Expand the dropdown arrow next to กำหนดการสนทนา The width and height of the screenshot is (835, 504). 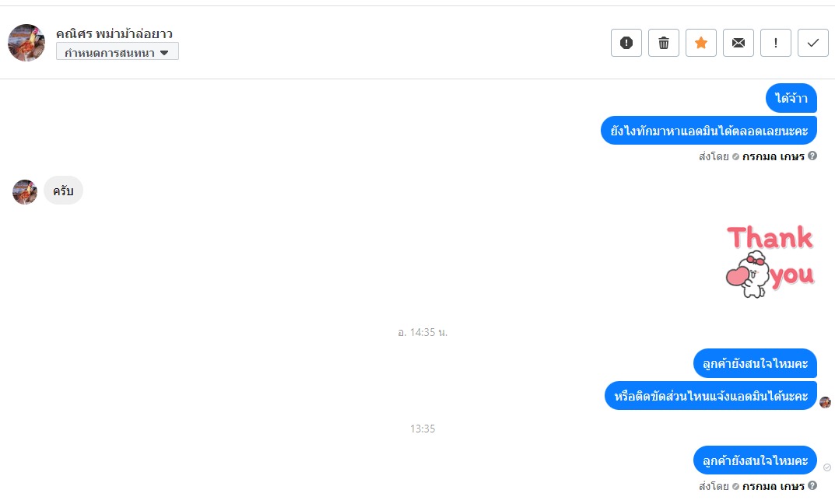pyautogui.click(x=164, y=52)
